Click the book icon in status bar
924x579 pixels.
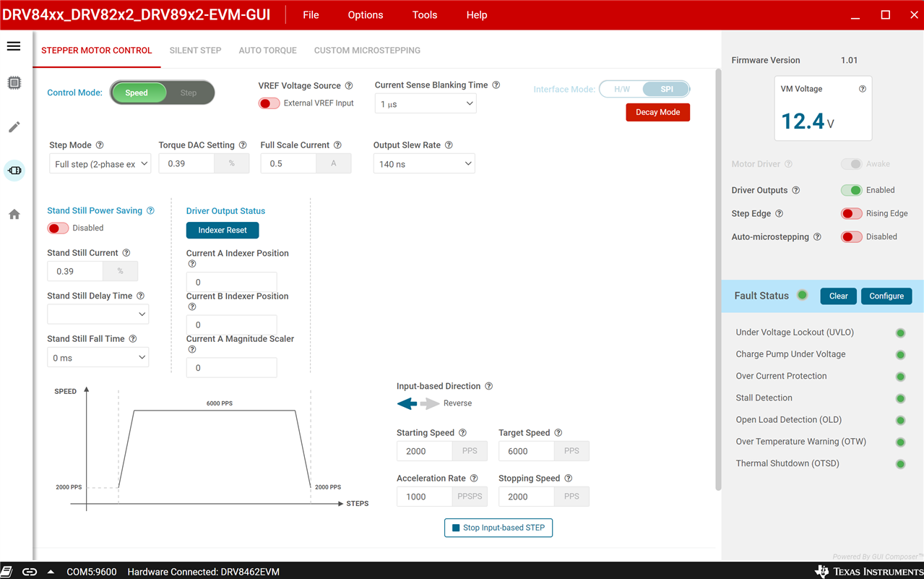click(x=7, y=571)
